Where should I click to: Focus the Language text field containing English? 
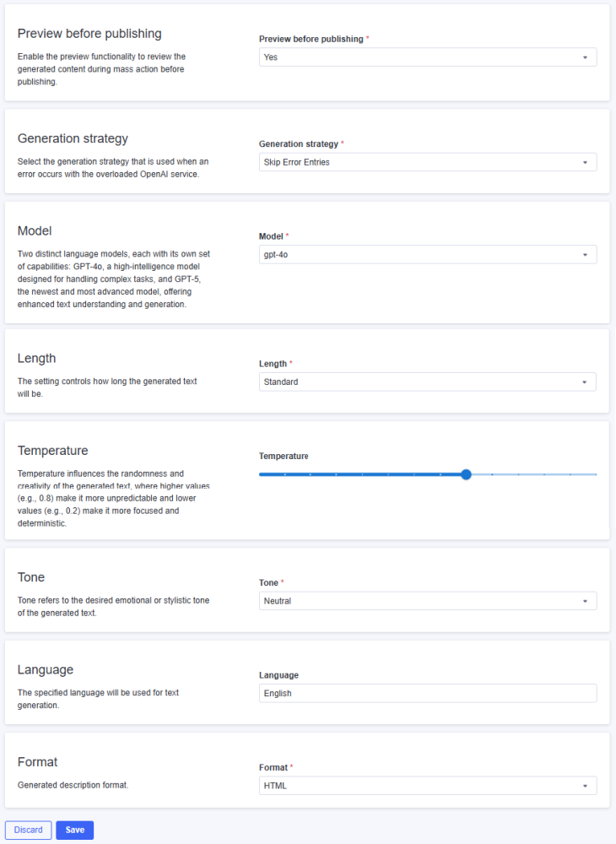point(427,693)
